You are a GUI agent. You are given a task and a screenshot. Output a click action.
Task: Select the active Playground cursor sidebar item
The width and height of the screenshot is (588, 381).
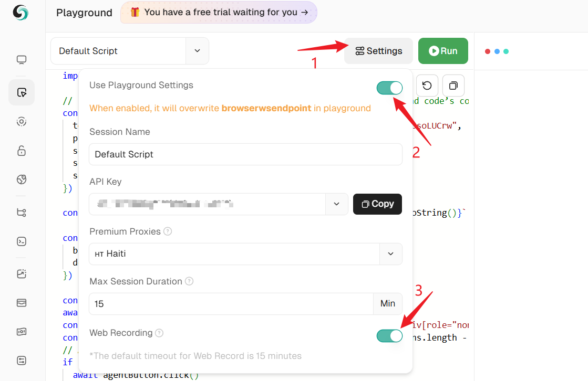[x=22, y=93]
